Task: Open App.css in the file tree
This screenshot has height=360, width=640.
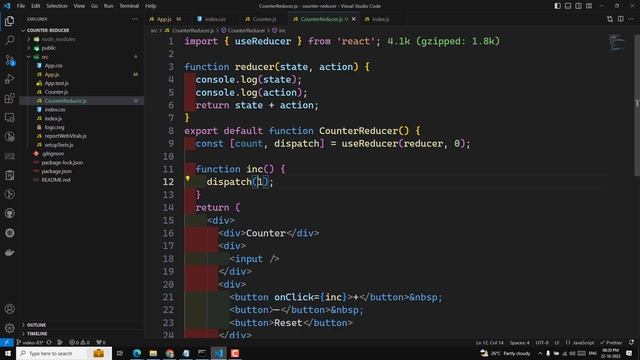Action: click(x=53, y=66)
